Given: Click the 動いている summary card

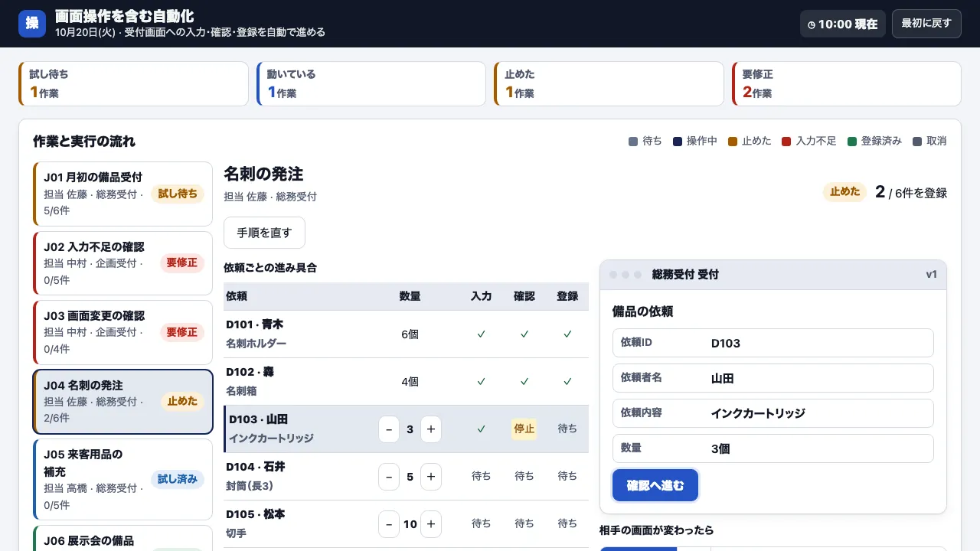Looking at the screenshot, I should (371, 83).
